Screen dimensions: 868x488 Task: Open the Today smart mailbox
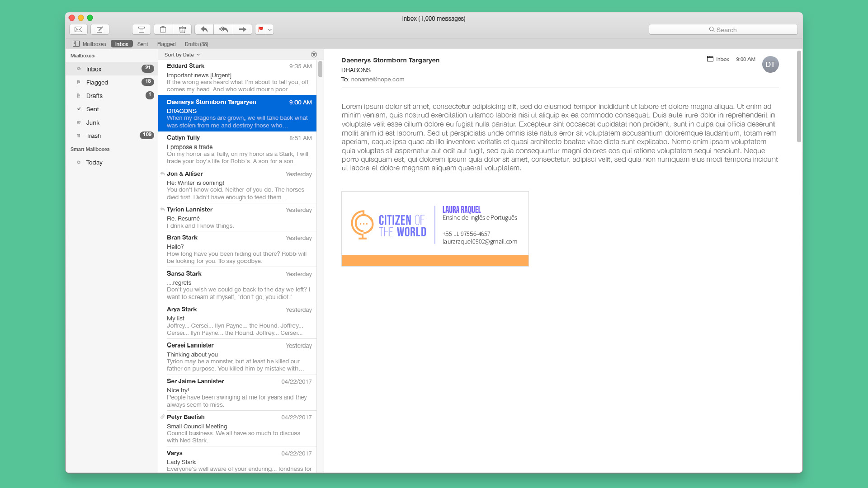click(x=112, y=162)
